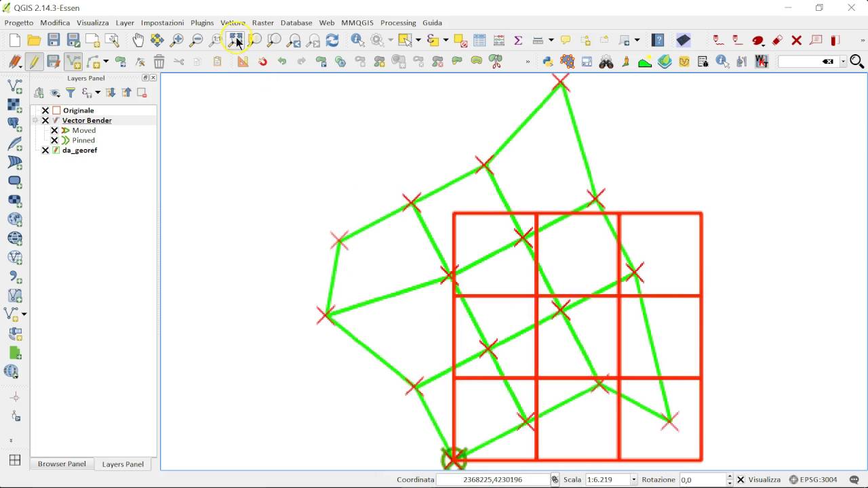Toggle the Visualizza render checkbox
This screenshot has width=868, height=488.
click(x=741, y=480)
